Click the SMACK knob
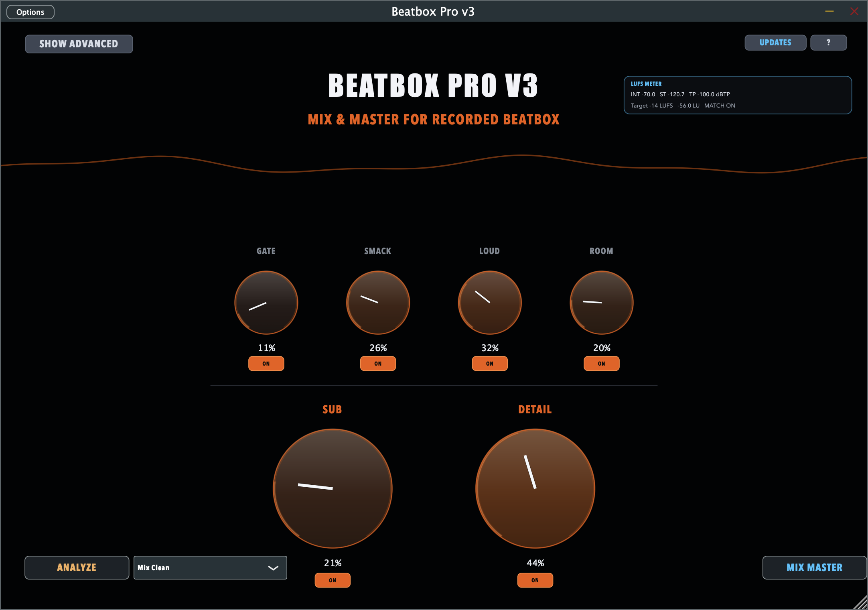This screenshot has width=868, height=610. coord(378,303)
